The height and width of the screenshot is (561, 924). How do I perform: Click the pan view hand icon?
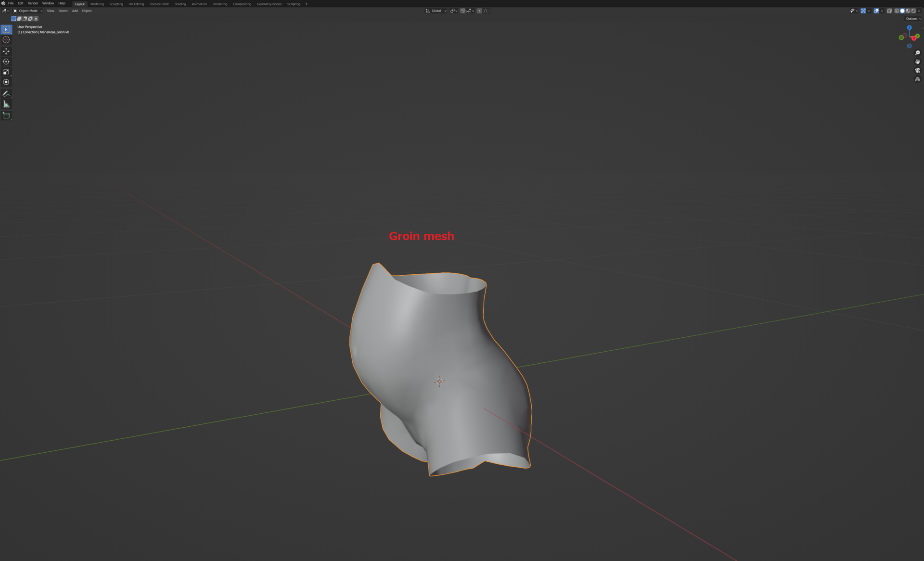coord(917,62)
